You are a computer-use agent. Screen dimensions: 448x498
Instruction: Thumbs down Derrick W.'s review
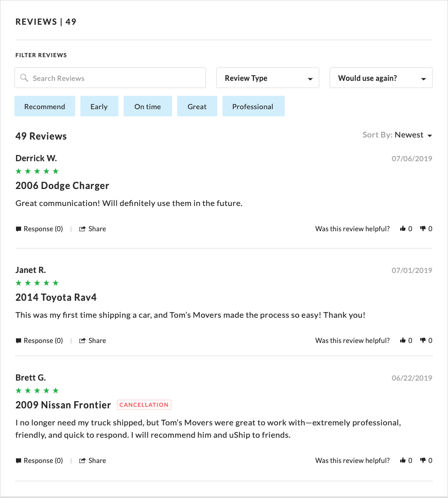click(x=423, y=229)
